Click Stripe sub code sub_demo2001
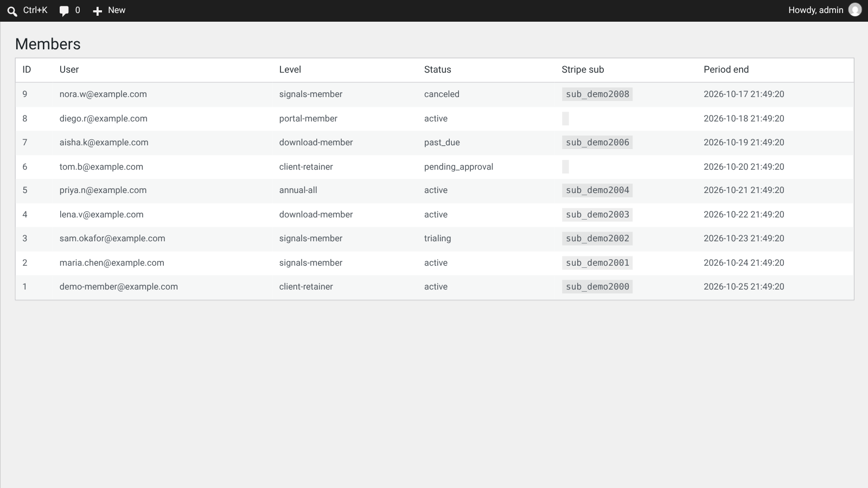 [597, 263]
